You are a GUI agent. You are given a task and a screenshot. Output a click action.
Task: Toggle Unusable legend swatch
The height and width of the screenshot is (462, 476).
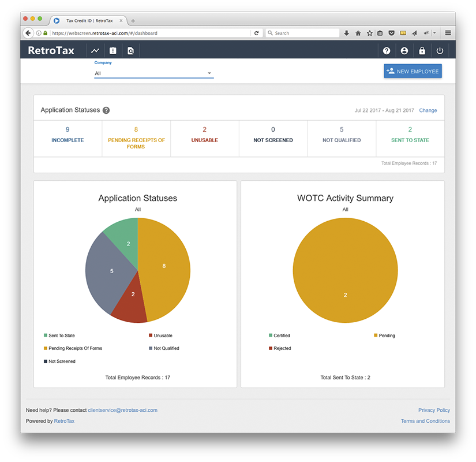click(151, 336)
